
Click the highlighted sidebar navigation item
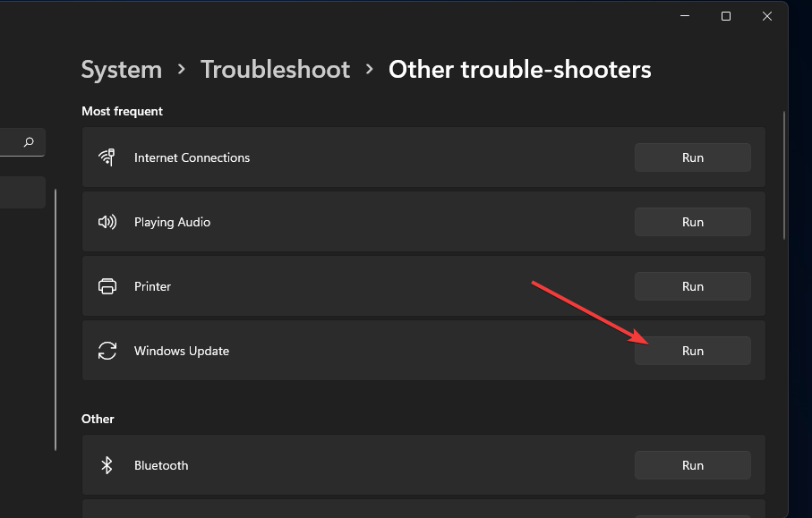22,191
